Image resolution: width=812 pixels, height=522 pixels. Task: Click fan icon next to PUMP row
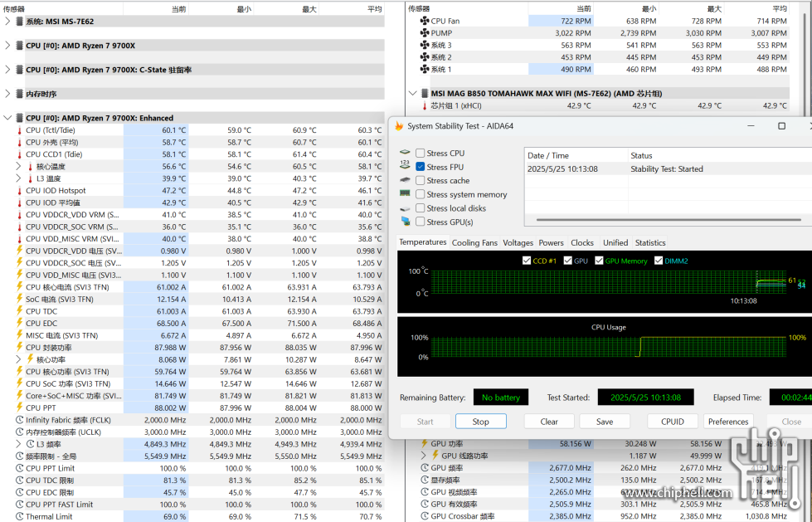425,32
